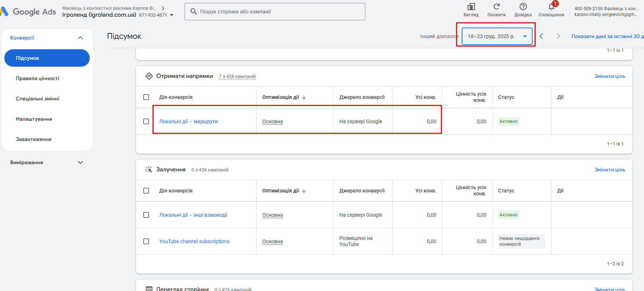Click the Оновити refresh icon
Viewport: 644px width, 291px height.
coord(496,7)
